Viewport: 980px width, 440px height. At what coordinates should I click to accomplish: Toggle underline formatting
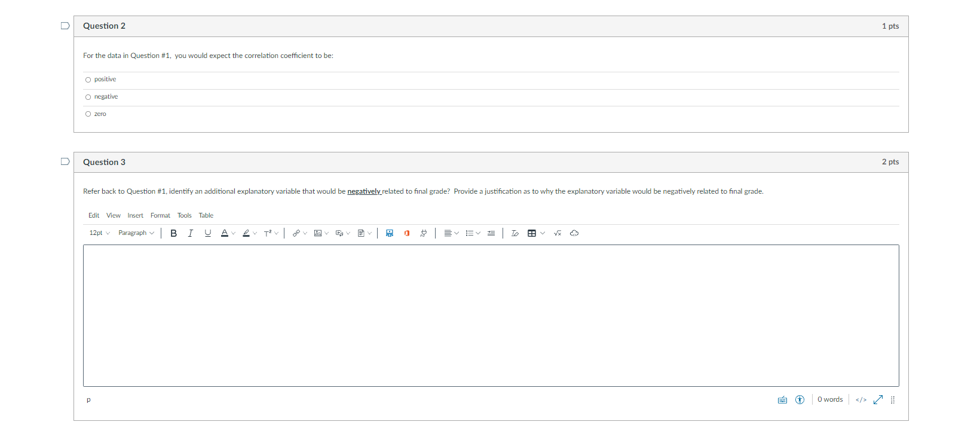point(208,233)
